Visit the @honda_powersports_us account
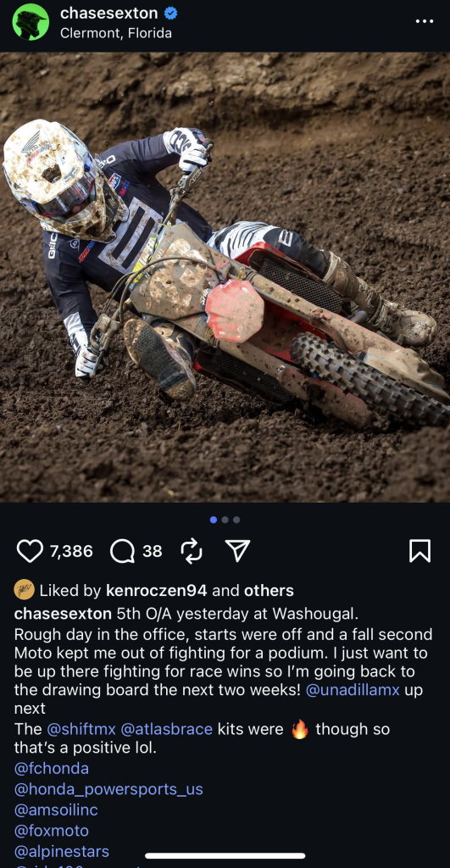 tap(108, 789)
